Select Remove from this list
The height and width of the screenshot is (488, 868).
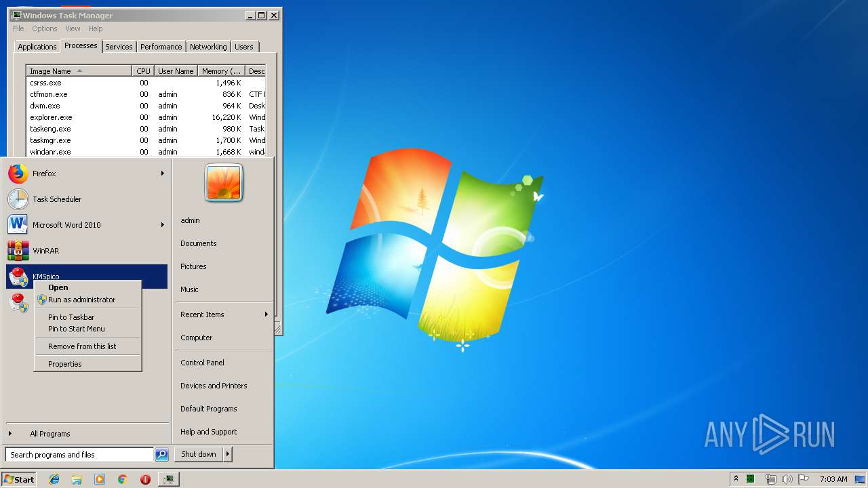(87, 346)
